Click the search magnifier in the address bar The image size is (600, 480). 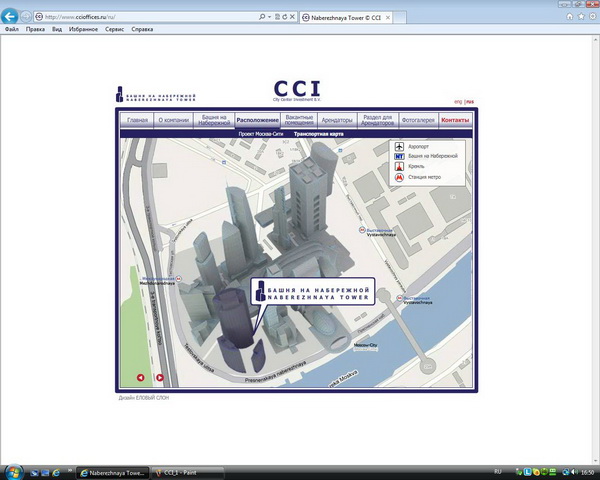[262, 17]
